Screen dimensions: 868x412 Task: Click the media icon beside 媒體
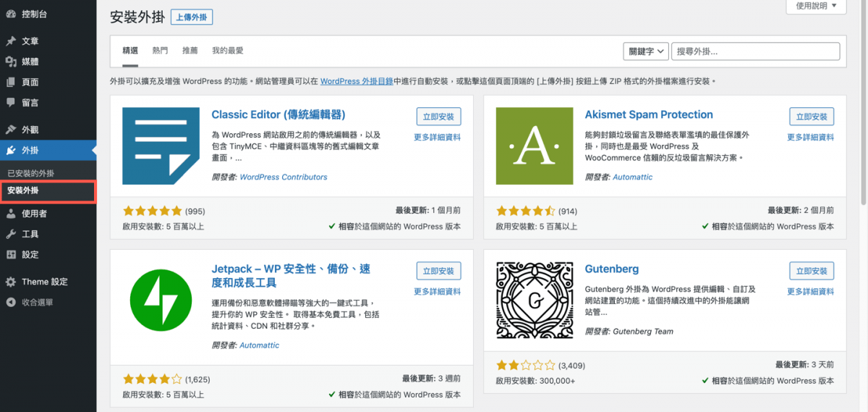click(11, 62)
